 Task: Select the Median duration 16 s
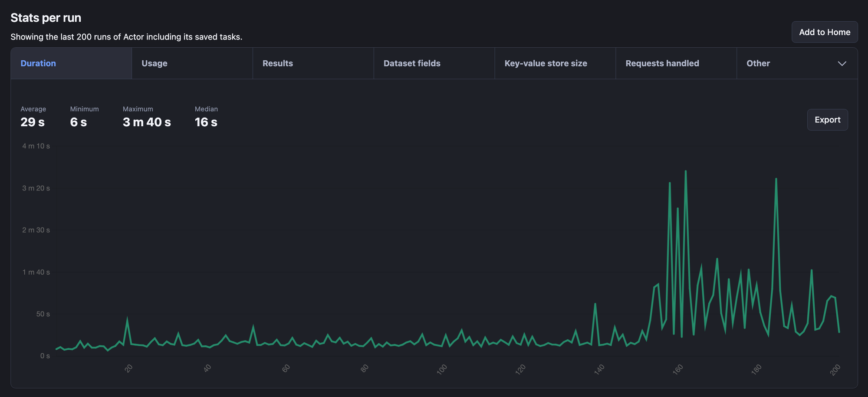pyautogui.click(x=206, y=122)
